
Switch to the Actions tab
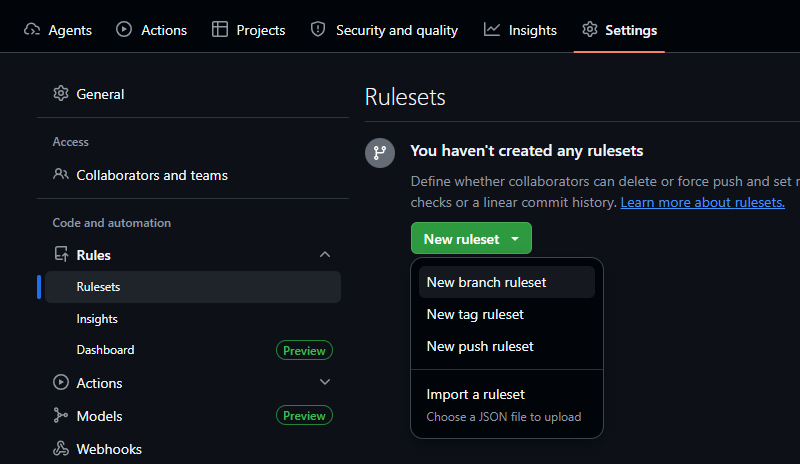[151, 30]
